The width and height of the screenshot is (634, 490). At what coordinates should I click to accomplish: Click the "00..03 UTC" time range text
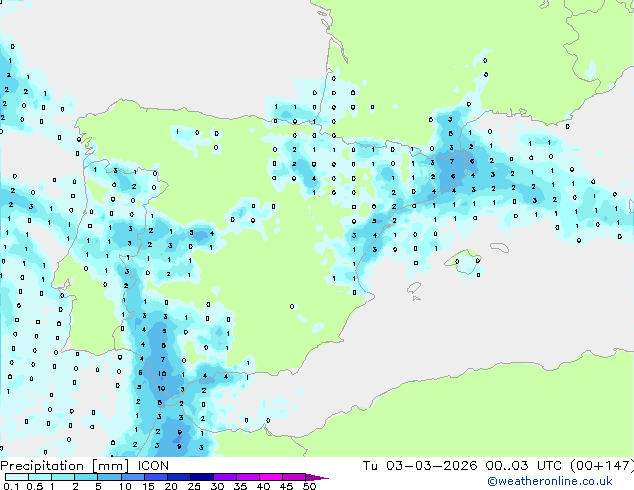(524, 466)
